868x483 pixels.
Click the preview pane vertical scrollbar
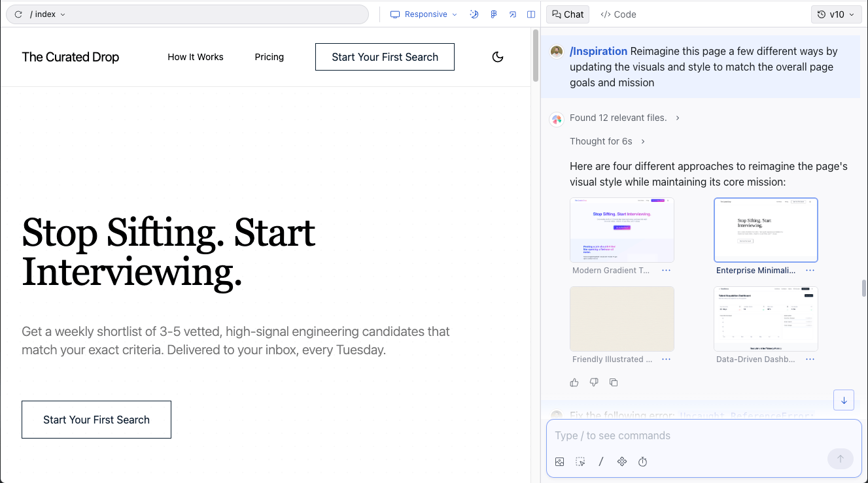pos(536,56)
